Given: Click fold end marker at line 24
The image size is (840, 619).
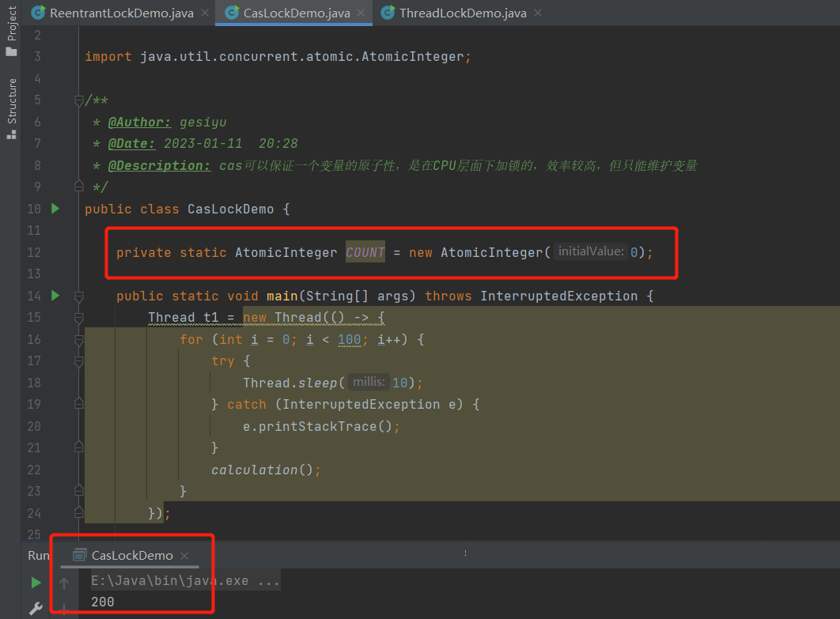Looking at the screenshot, I should click(x=79, y=512).
